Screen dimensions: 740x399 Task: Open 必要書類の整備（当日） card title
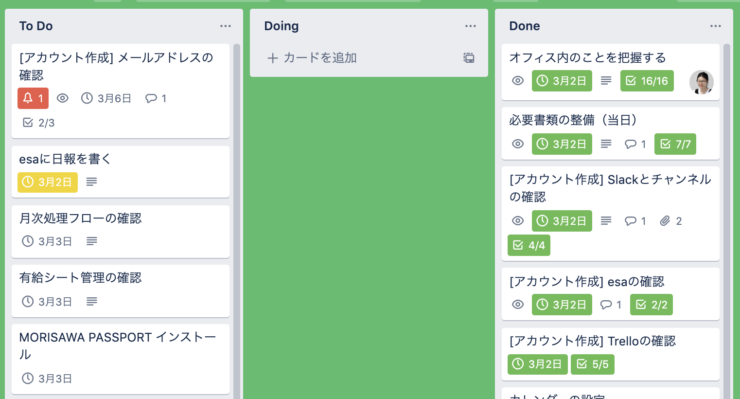point(573,120)
